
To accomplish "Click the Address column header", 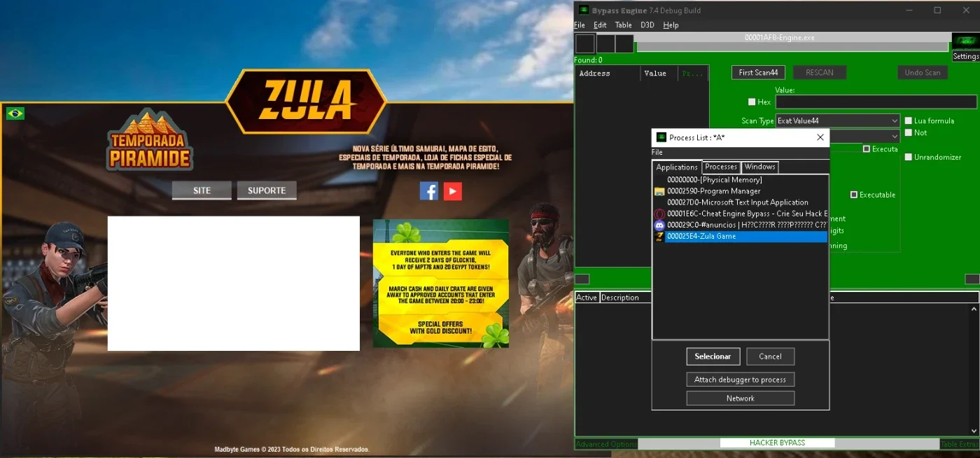I will pos(608,73).
